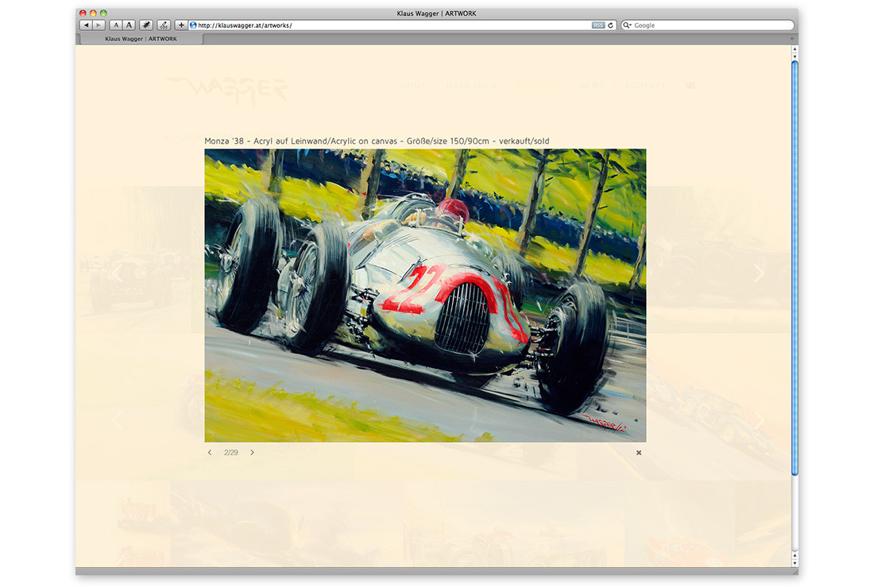This screenshot has width=874, height=588.
Task: Click the Google search field
Action: 707,25
